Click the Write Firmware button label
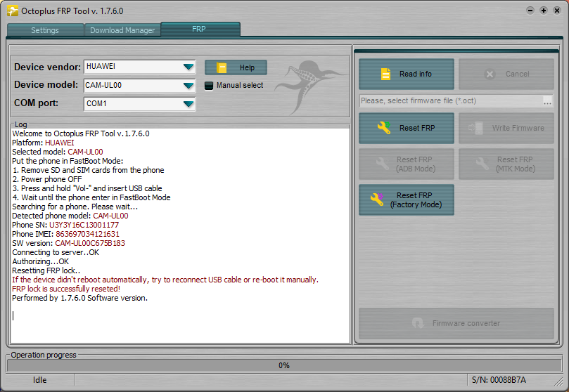The height and width of the screenshot is (392, 569). pos(518,128)
